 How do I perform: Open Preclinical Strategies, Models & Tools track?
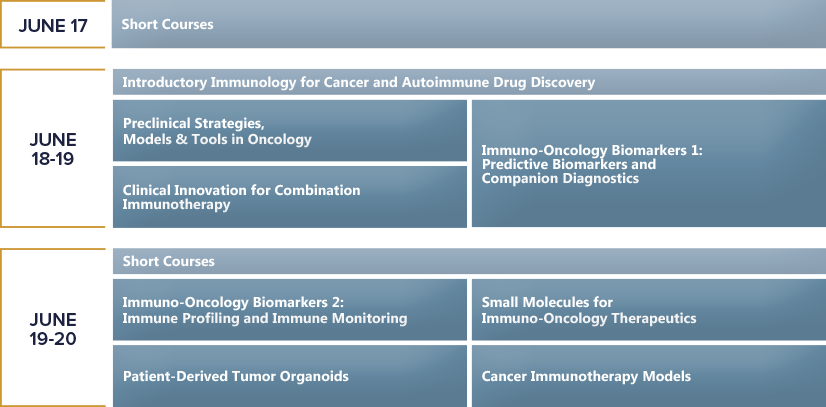[x=289, y=131]
